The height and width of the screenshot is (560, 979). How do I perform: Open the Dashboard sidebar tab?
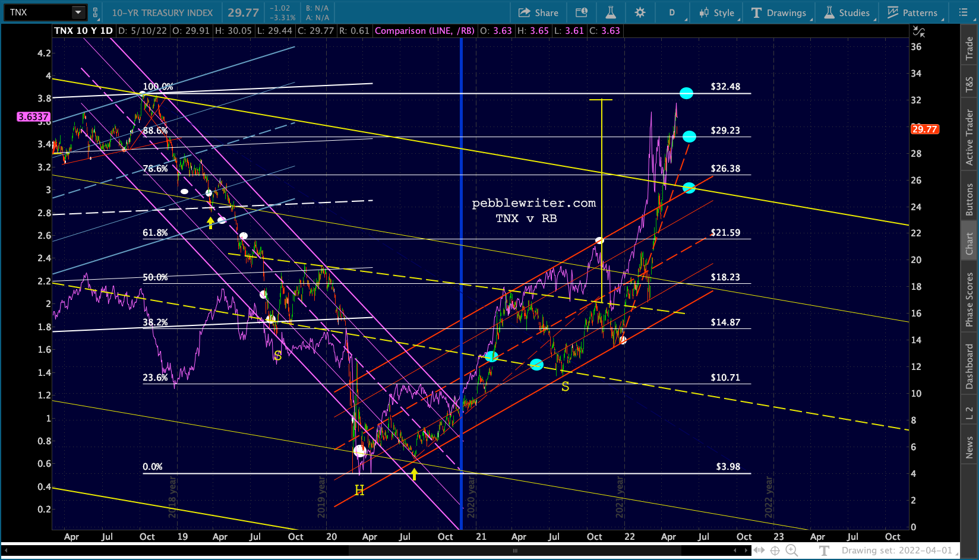pyautogui.click(x=969, y=367)
